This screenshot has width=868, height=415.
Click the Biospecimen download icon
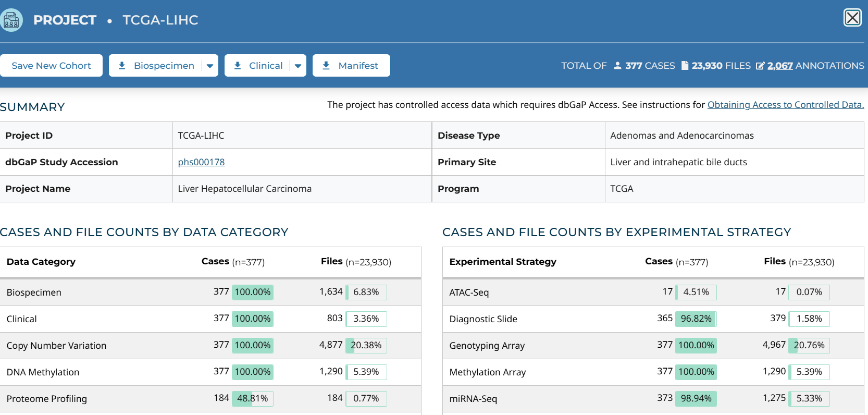tap(122, 66)
